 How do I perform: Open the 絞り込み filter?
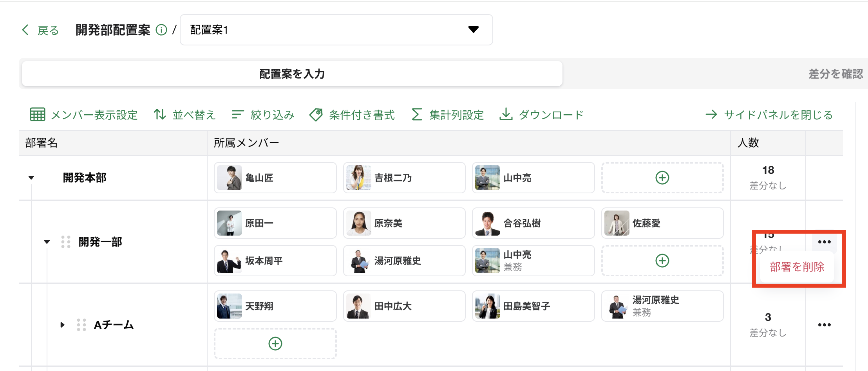(237, 115)
